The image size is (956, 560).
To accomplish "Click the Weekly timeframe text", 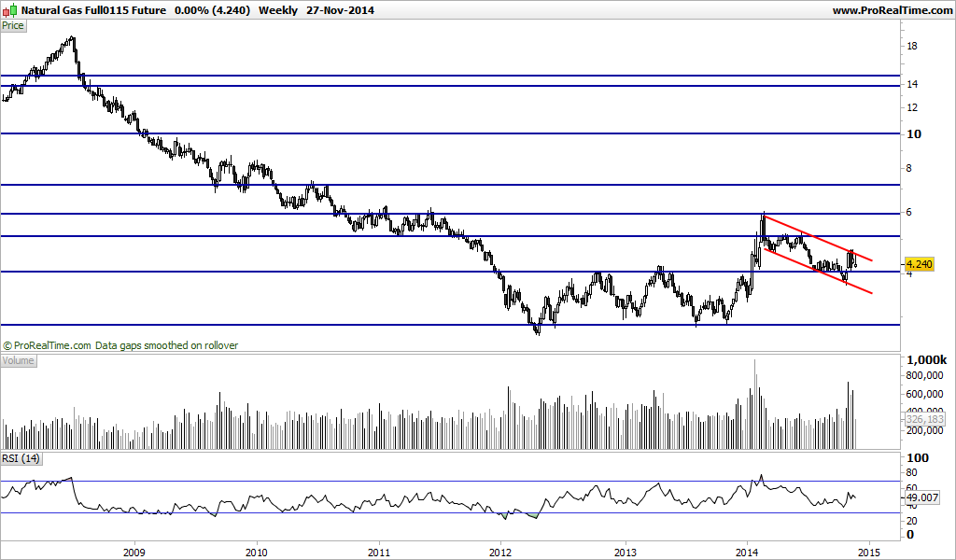I will tap(278, 10).
